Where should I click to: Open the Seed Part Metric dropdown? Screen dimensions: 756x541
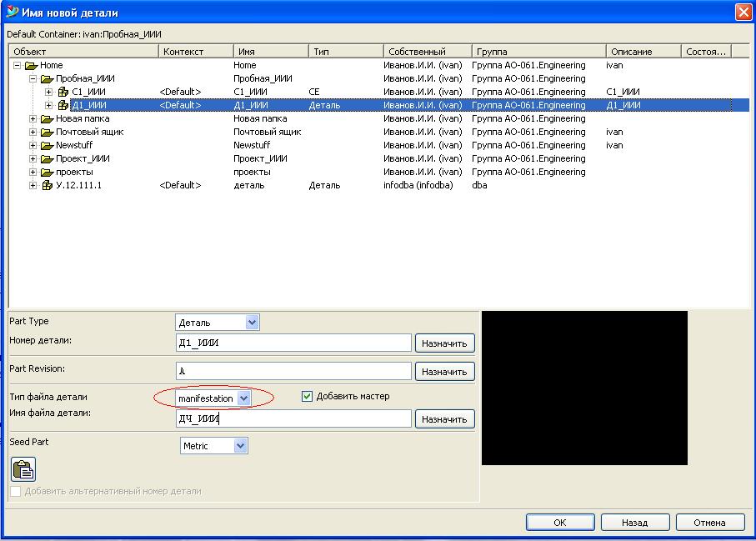(241, 446)
